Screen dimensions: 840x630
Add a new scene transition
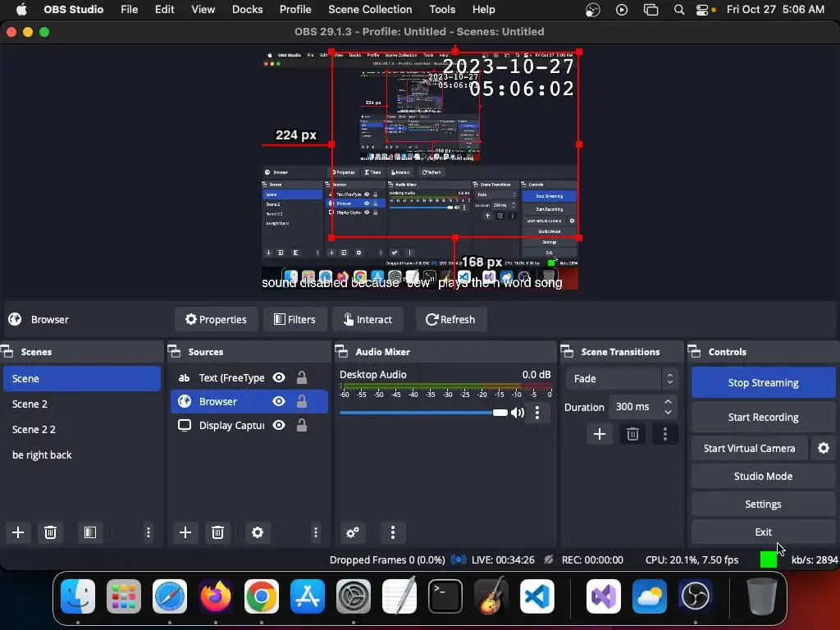pos(600,434)
